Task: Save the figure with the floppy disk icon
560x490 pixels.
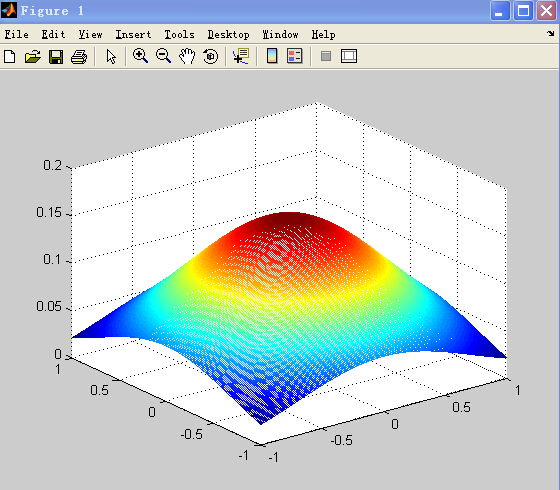Action: coord(56,57)
